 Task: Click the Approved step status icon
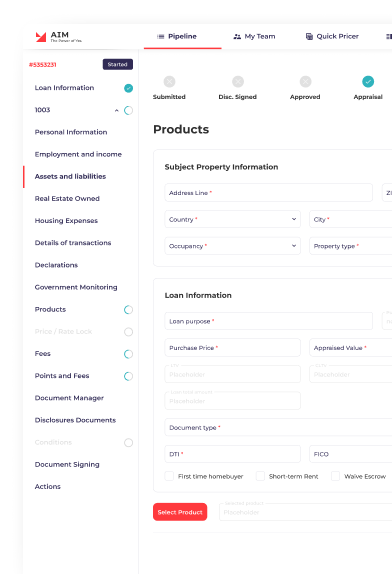306,81
